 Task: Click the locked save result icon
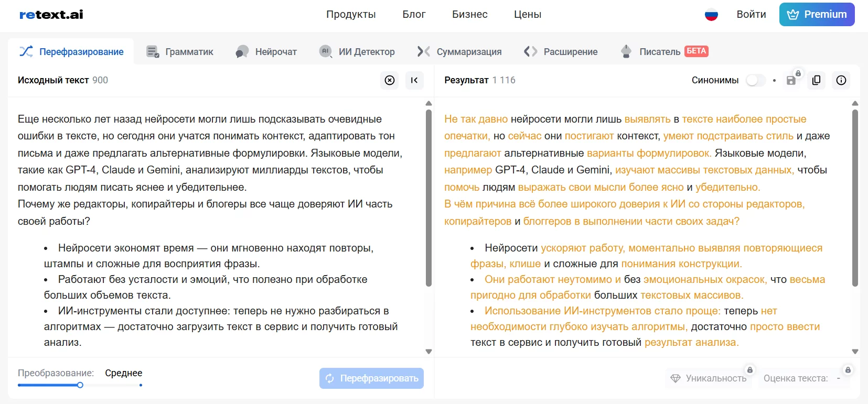pyautogui.click(x=791, y=80)
